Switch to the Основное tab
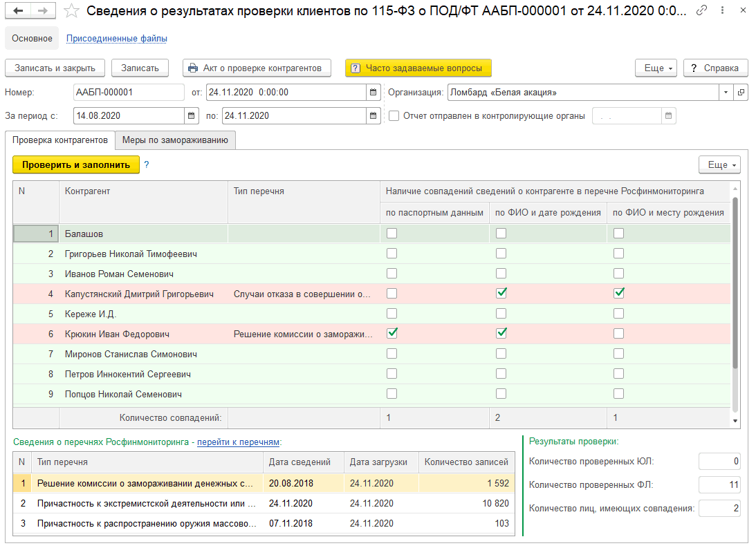Viewport: 756px width, 548px height. [32, 38]
